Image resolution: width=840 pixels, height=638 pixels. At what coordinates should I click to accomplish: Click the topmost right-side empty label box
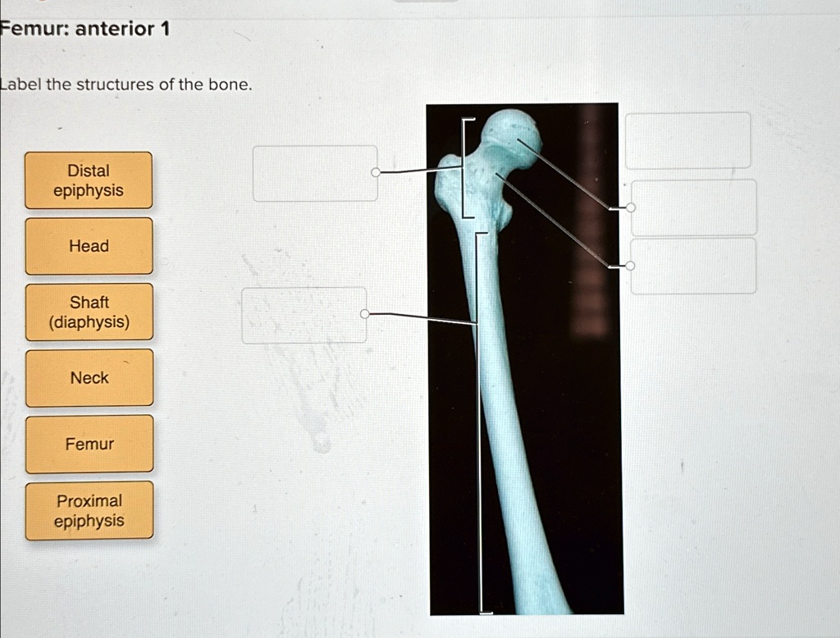pos(689,140)
